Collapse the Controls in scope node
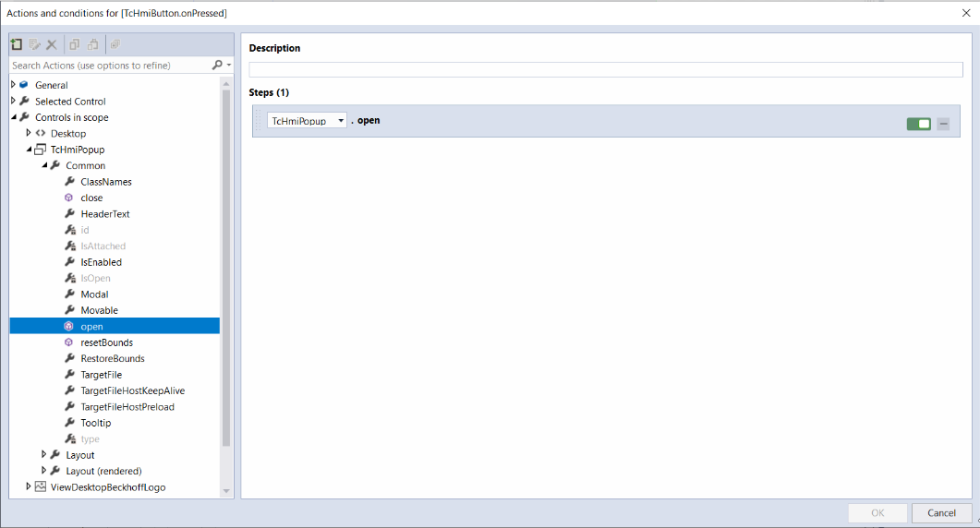 coord(13,117)
